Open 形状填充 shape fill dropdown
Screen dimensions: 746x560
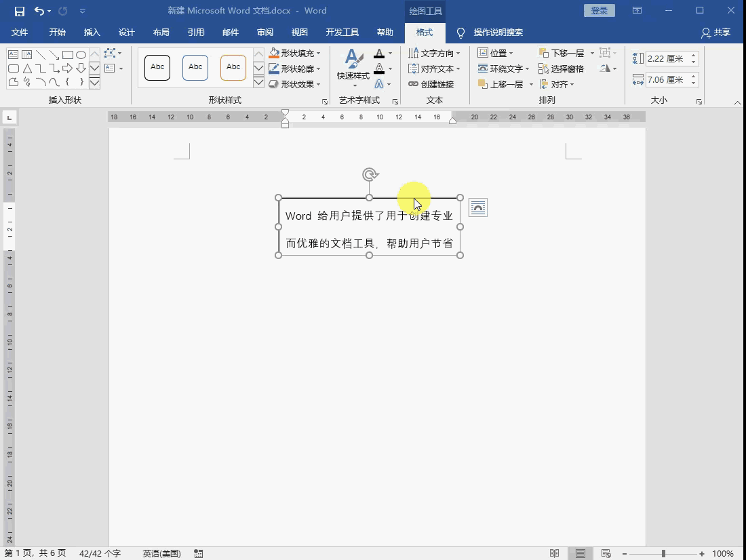pyautogui.click(x=294, y=54)
